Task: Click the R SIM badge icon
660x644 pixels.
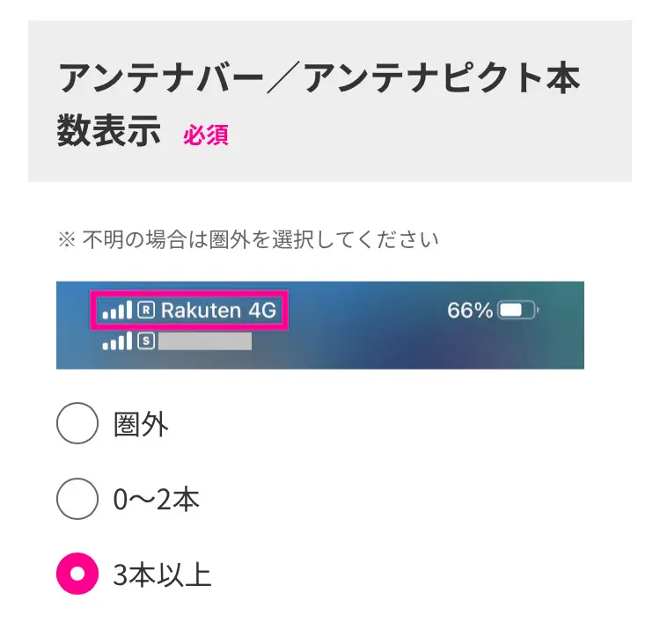Action: [146, 311]
